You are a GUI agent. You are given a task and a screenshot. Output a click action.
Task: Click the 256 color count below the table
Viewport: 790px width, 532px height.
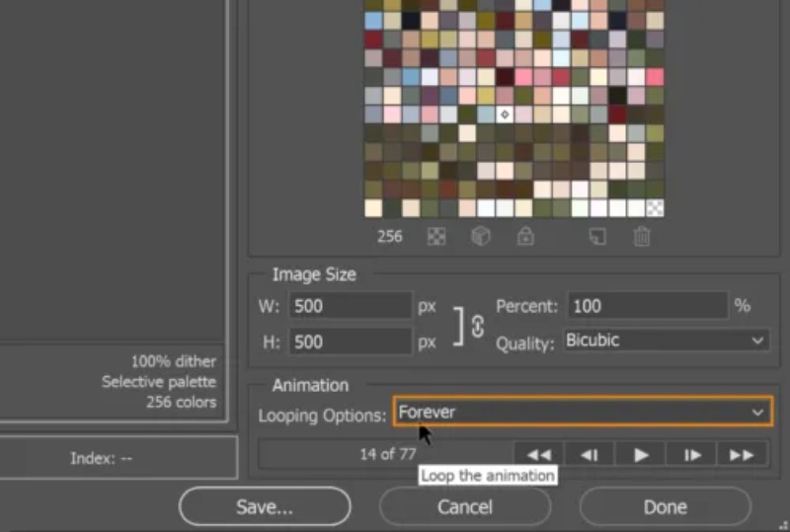point(389,236)
